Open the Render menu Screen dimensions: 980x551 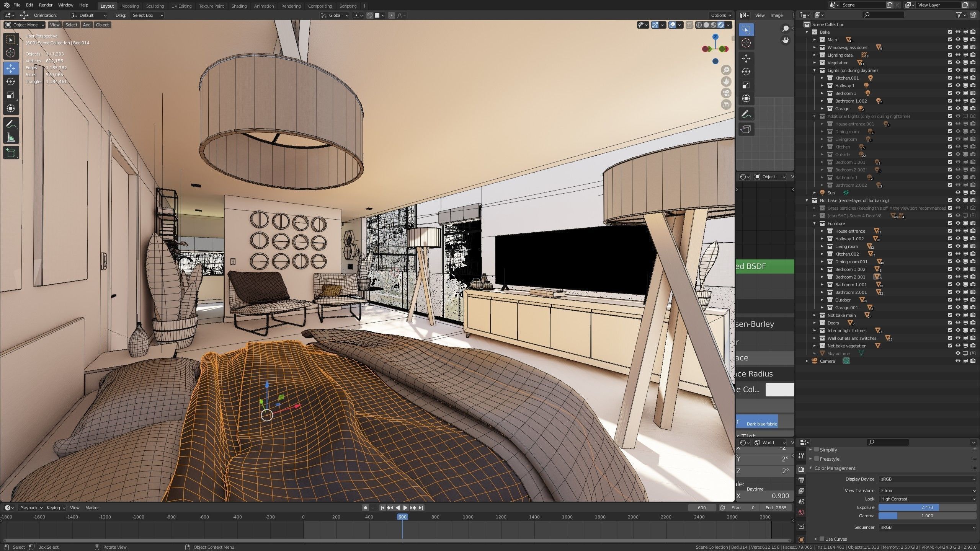click(46, 5)
